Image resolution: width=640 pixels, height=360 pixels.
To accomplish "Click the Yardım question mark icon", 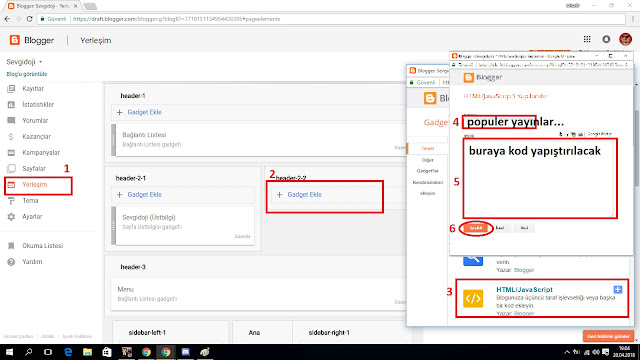I will click(x=11, y=262).
